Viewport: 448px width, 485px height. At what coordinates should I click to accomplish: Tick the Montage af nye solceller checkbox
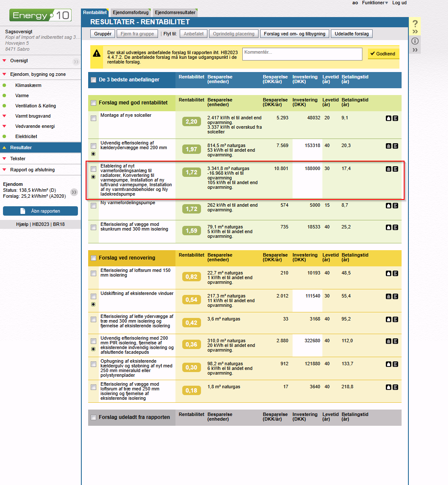coord(93,118)
